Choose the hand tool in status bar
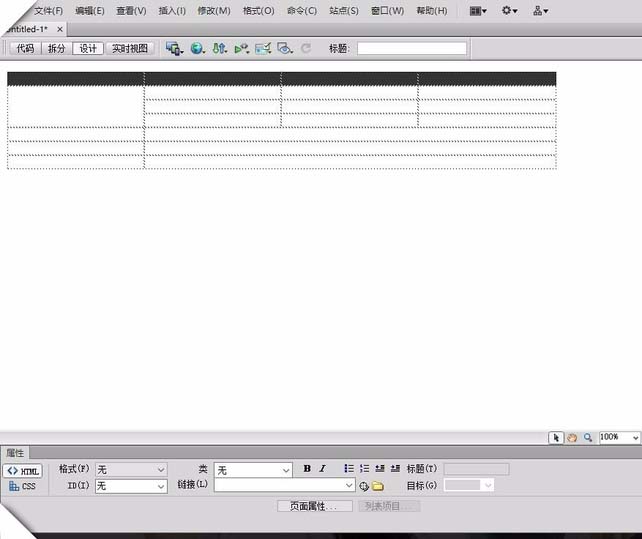The height and width of the screenshot is (539, 642). 572,438
